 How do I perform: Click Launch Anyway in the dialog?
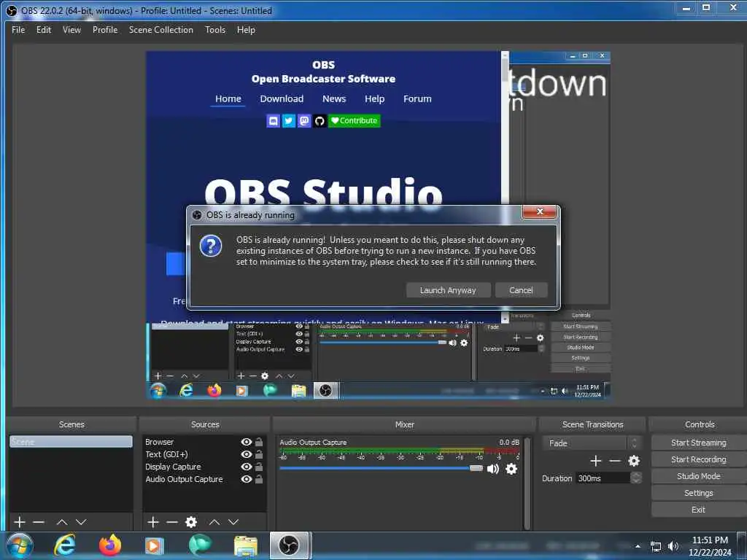tap(449, 290)
